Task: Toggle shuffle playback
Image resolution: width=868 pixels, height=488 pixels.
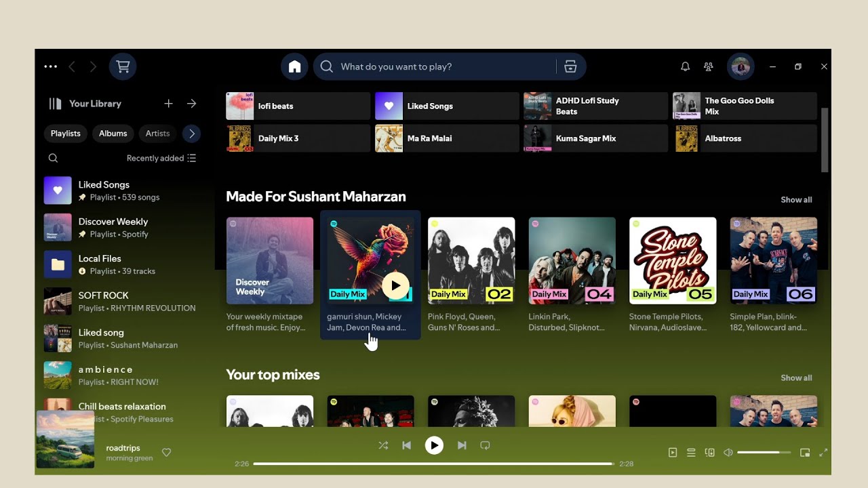Action: point(383,445)
